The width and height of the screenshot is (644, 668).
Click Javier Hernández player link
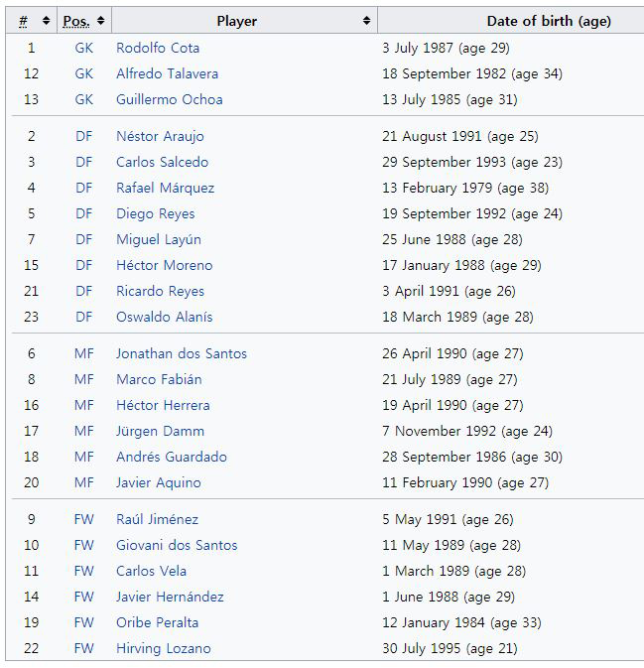[x=170, y=597]
